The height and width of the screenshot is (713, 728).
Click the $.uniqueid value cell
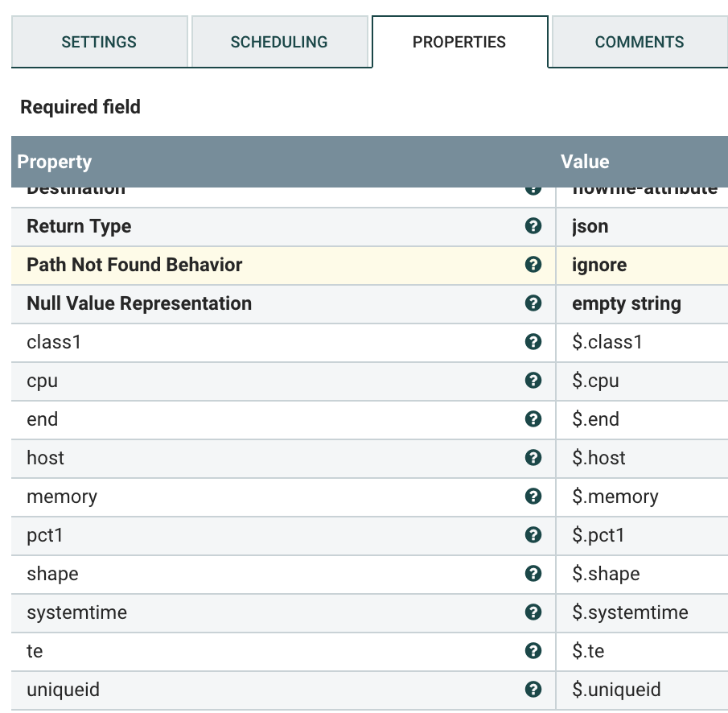616,690
